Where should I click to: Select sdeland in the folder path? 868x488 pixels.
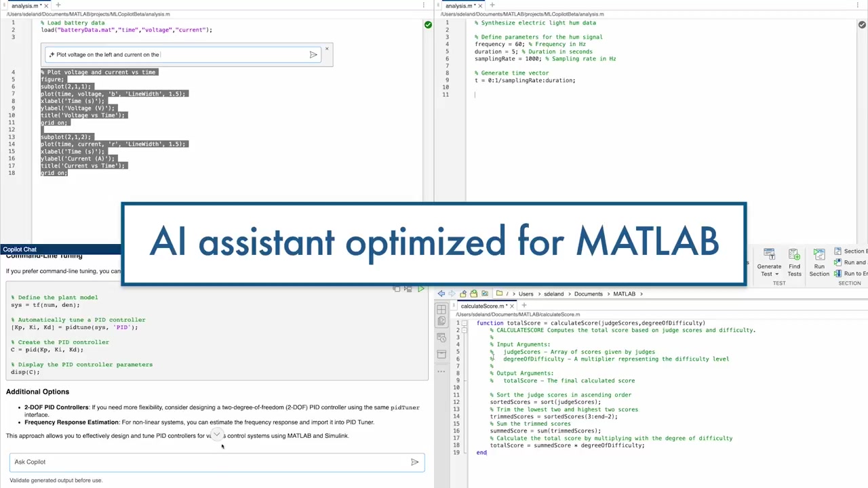click(553, 294)
